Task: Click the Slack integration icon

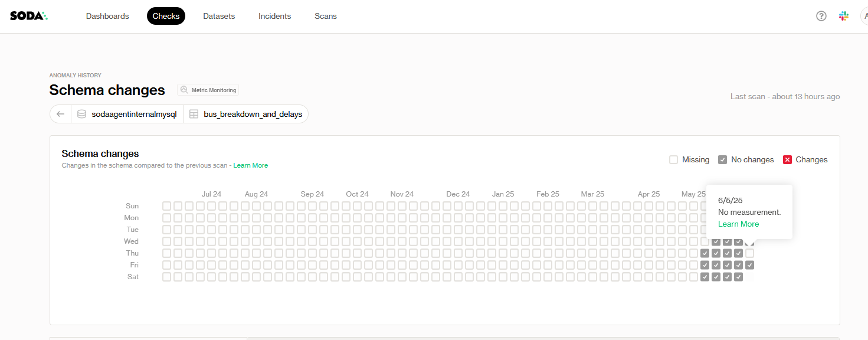Action: point(844,16)
